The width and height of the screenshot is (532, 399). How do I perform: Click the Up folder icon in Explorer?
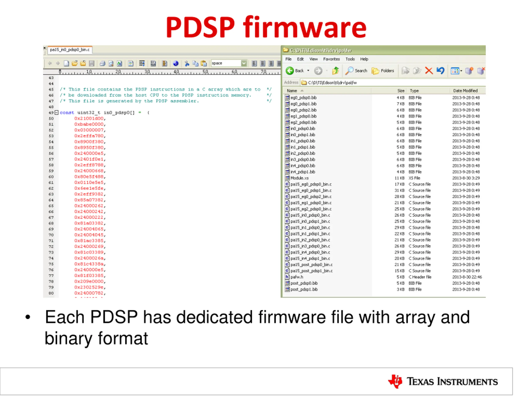(335, 71)
